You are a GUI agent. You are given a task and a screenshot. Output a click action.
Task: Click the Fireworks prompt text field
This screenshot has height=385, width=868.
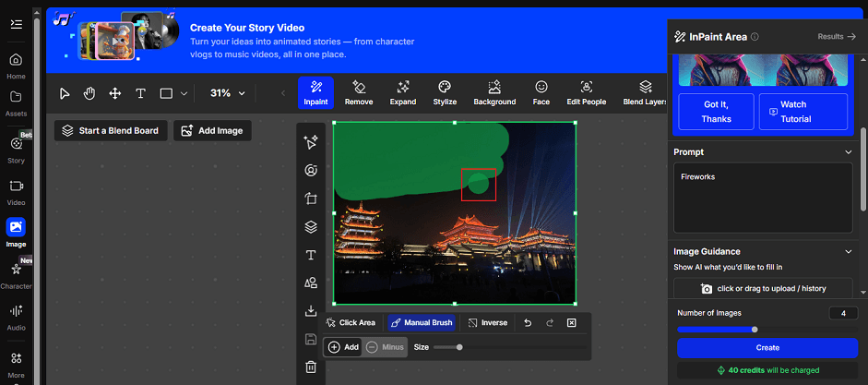tap(763, 198)
